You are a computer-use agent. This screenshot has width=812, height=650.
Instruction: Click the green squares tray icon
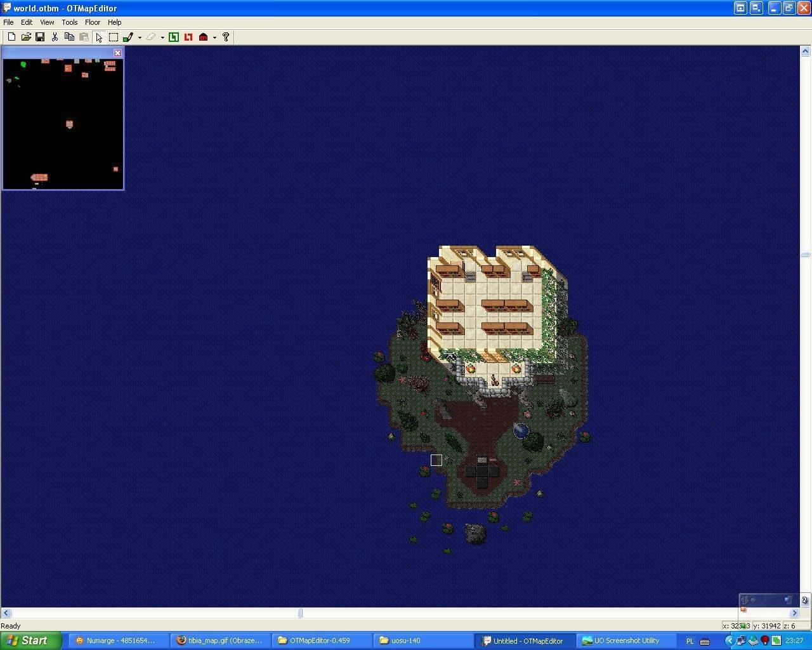[776, 641]
